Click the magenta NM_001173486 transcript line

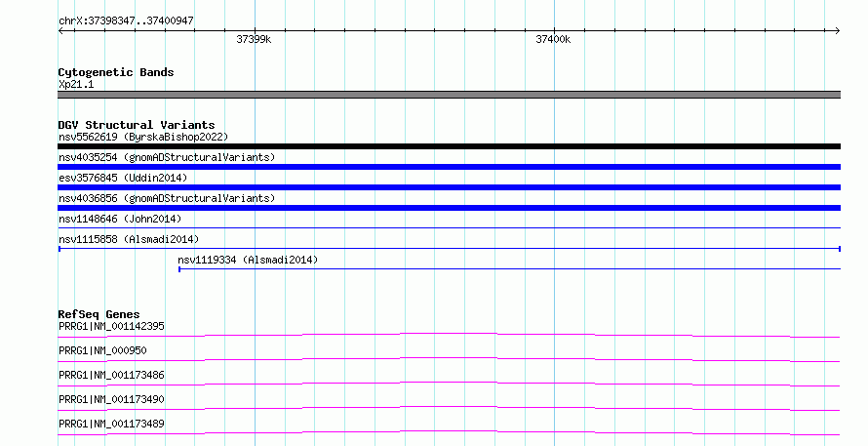coord(449,384)
